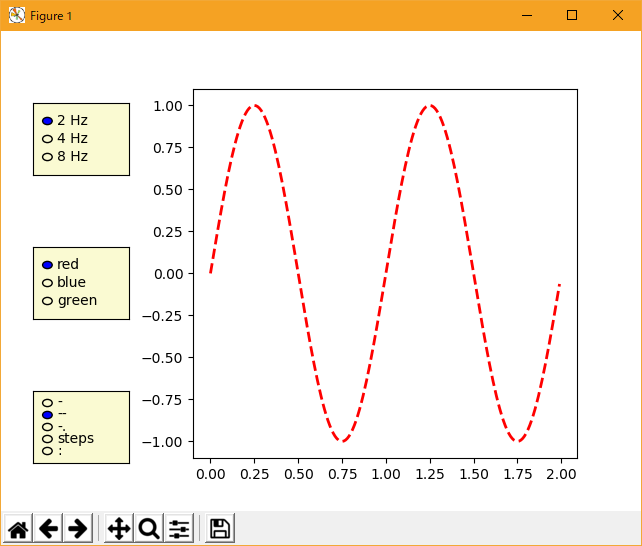This screenshot has width=642, height=546.
Task: Choose green line color
Action: point(47,301)
